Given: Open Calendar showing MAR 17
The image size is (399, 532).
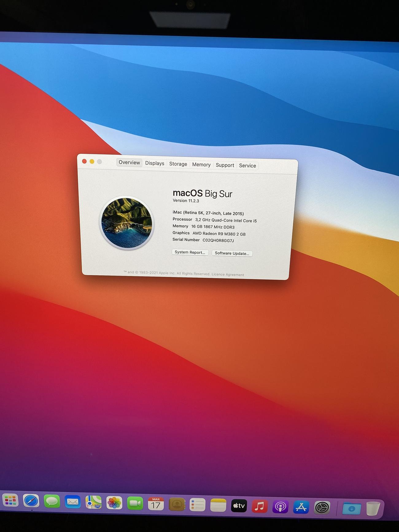Looking at the screenshot, I should [x=156, y=504].
